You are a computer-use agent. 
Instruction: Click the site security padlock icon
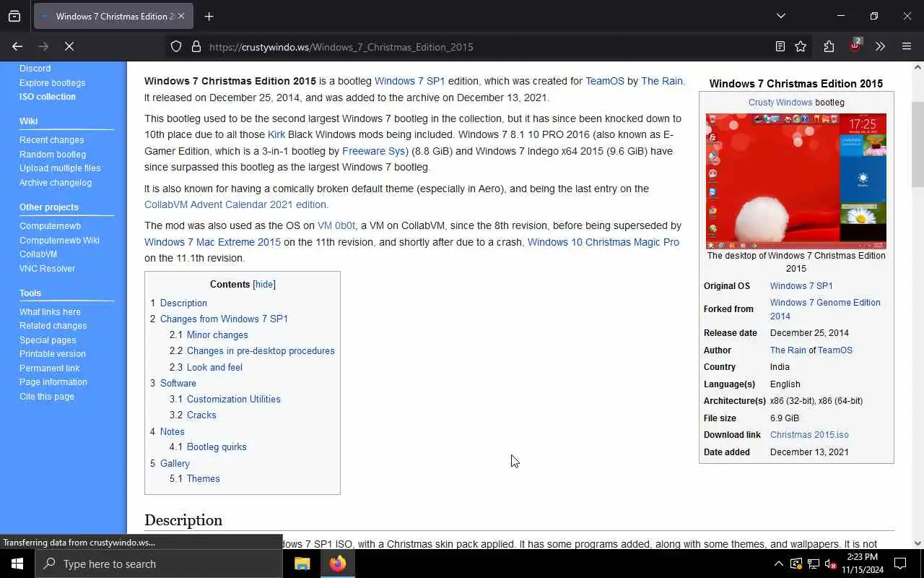196,47
